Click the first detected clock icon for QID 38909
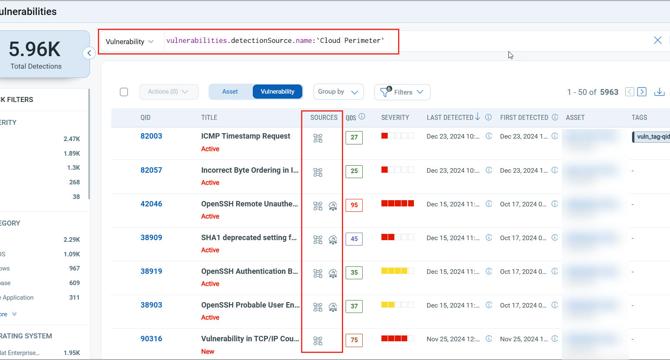The image size is (670, 360). pos(555,237)
